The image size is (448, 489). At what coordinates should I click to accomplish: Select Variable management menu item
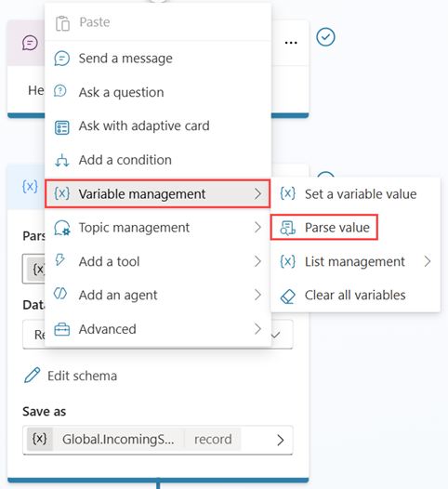[x=157, y=193]
